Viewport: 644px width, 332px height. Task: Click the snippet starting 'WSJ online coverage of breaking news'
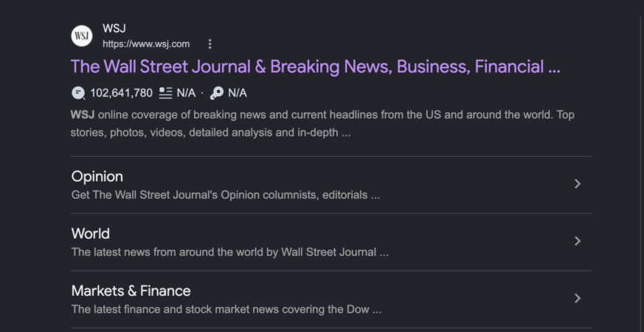point(322,124)
